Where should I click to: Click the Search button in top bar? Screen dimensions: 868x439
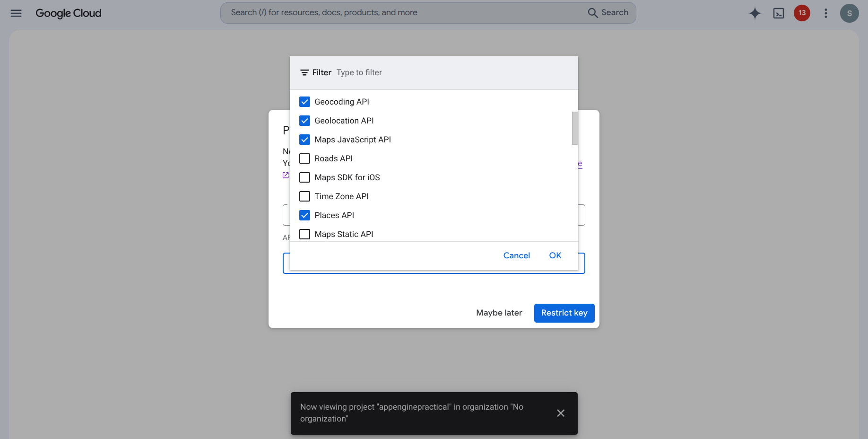pyautogui.click(x=608, y=13)
